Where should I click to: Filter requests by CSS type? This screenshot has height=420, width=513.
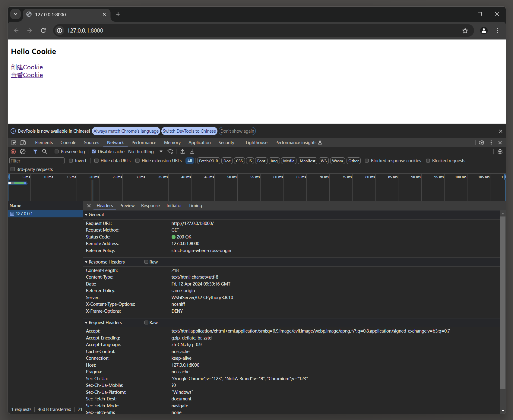(239, 161)
